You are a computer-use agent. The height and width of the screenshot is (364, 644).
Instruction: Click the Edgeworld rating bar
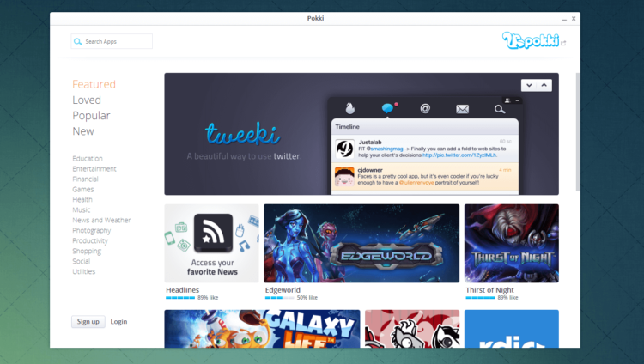[x=279, y=297]
